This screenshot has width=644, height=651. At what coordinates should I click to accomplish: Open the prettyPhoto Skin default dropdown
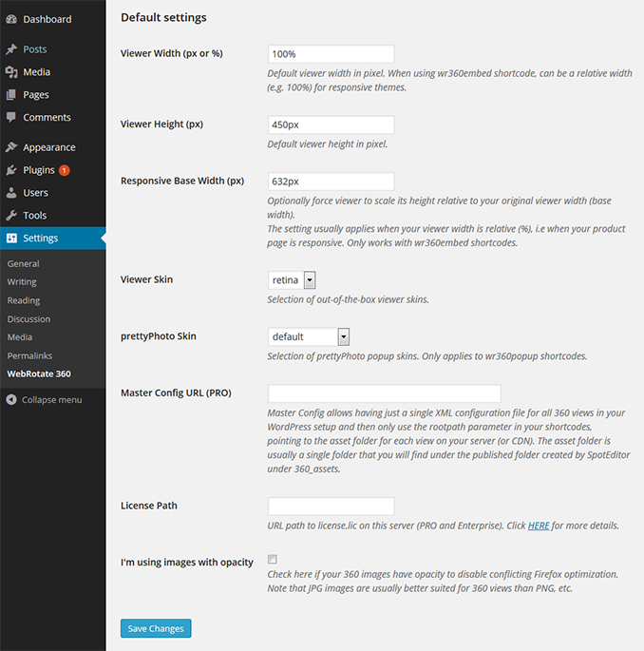pos(309,336)
